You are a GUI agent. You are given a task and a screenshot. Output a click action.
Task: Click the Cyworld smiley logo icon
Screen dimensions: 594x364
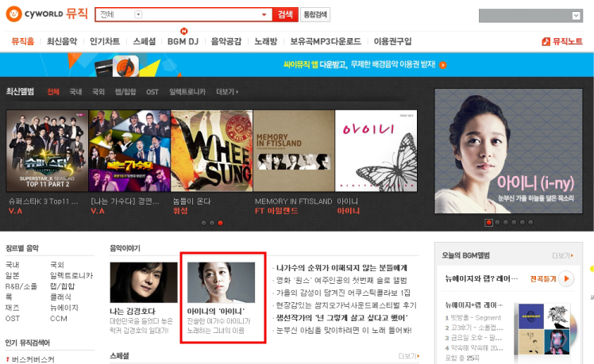13,14
